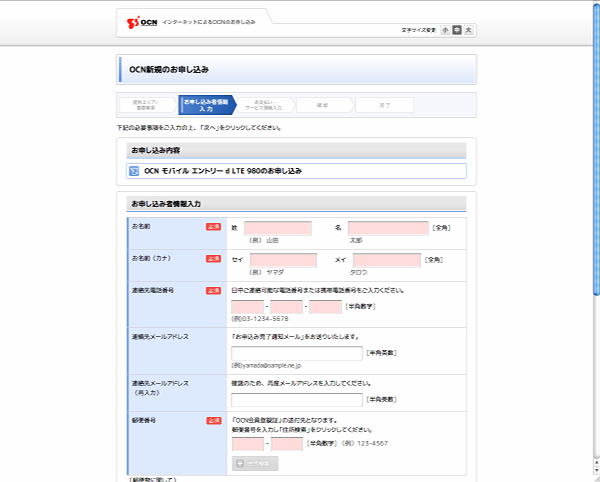
Task: Set text size to medium (中)
Action: click(x=457, y=30)
